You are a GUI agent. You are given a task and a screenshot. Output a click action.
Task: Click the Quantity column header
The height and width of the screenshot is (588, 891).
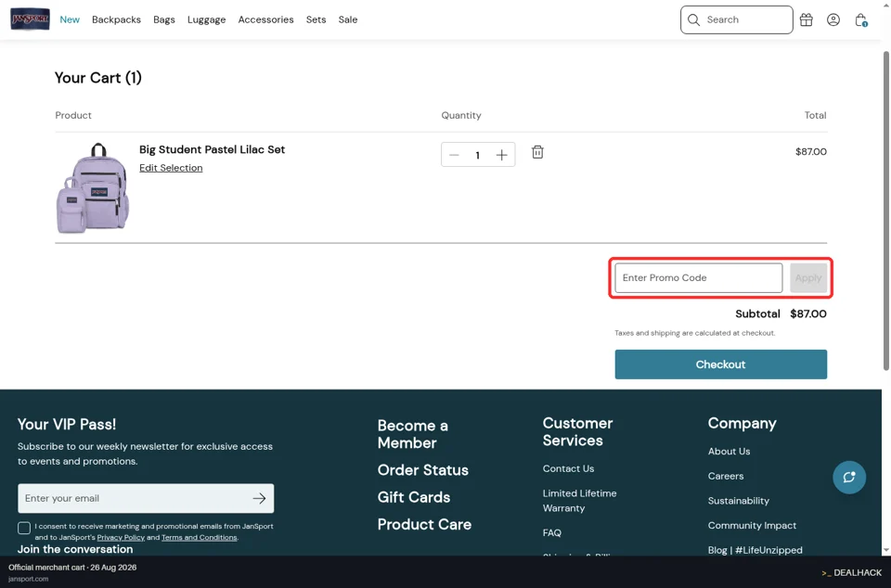[461, 115]
